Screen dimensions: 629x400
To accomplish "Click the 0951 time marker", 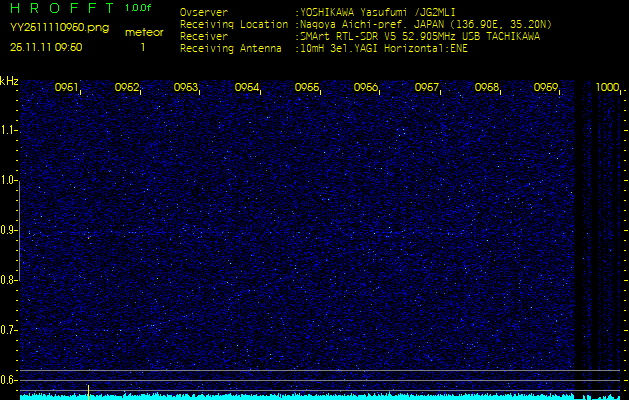I will coord(67,88).
